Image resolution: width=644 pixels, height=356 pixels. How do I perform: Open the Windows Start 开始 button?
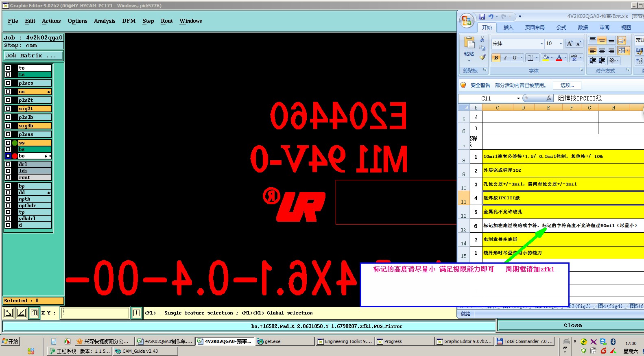coord(11,341)
